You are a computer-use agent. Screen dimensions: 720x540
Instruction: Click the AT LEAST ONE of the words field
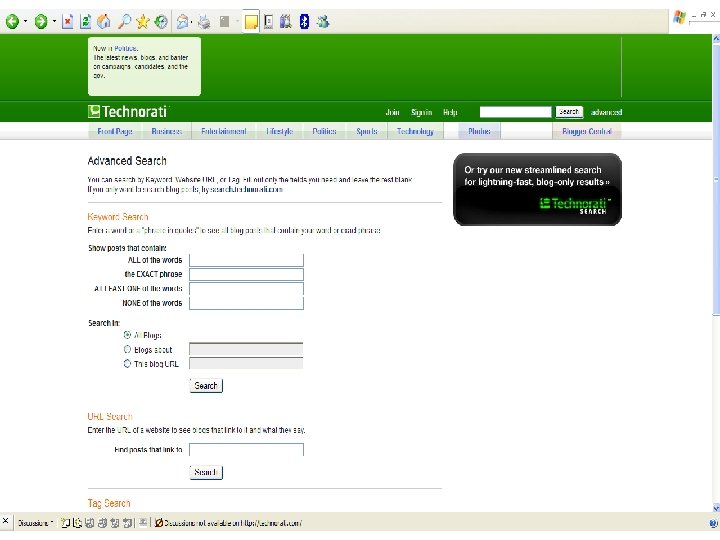tap(246, 288)
